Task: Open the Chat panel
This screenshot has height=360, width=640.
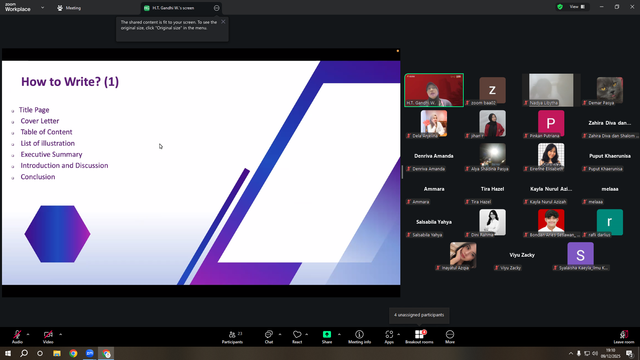Action: click(x=269, y=337)
